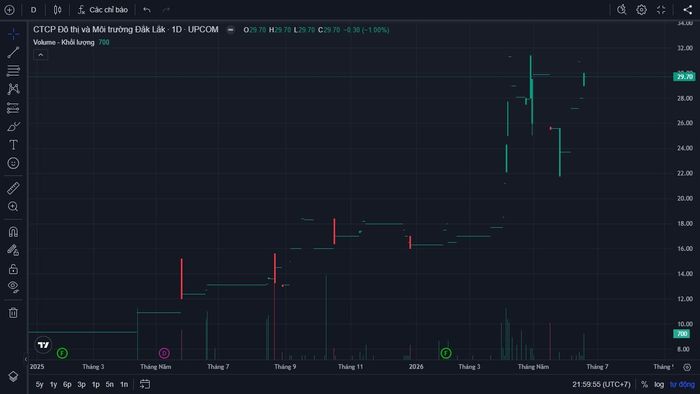Click the Volume - Khối lượng legend
The height and width of the screenshot is (394, 700).
pyautogui.click(x=64, y=42)
